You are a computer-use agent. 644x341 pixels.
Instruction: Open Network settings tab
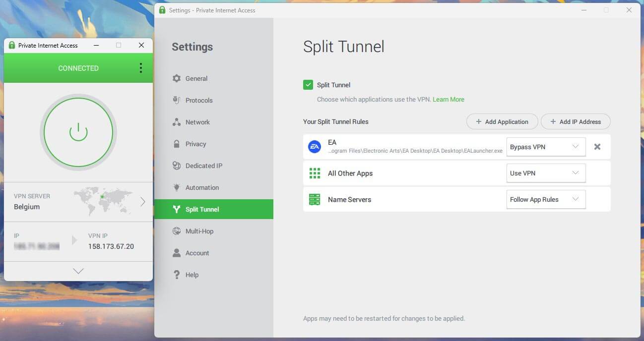(x=214, y=122)
